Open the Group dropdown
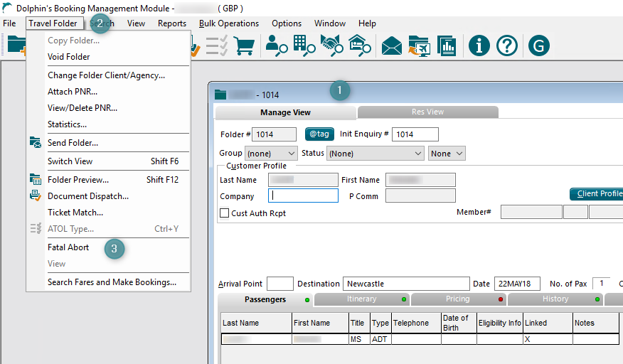This screenshot has width=623, height=364. pyautogui.click(x=271, y=154)
